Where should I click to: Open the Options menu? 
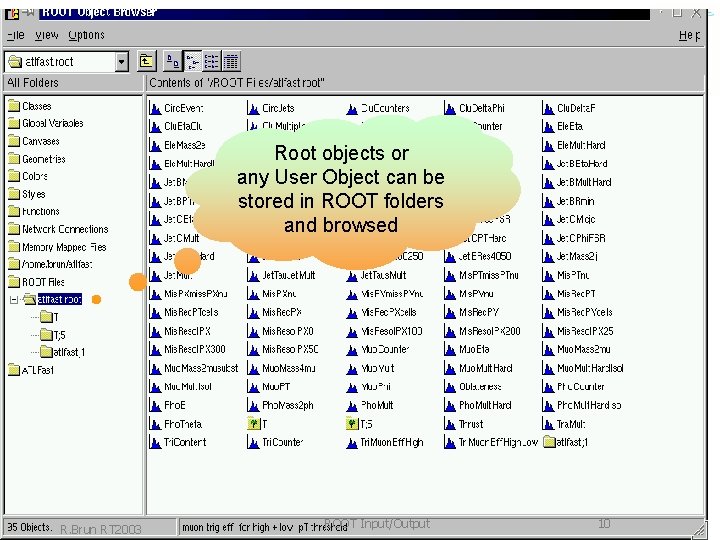tap(86, 35)
